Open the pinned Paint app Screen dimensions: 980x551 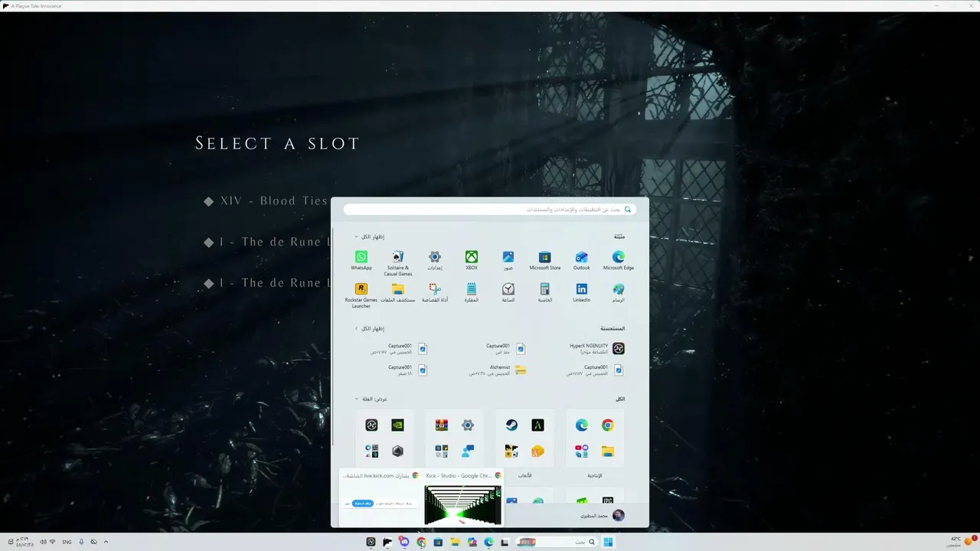[x=619, y=293]
